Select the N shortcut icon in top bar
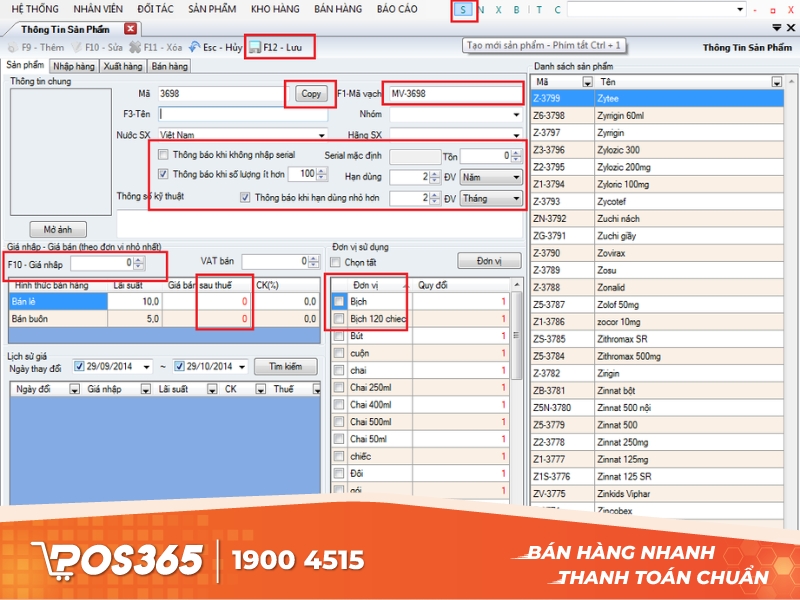800x600 pixels. [x=481, y=10]
